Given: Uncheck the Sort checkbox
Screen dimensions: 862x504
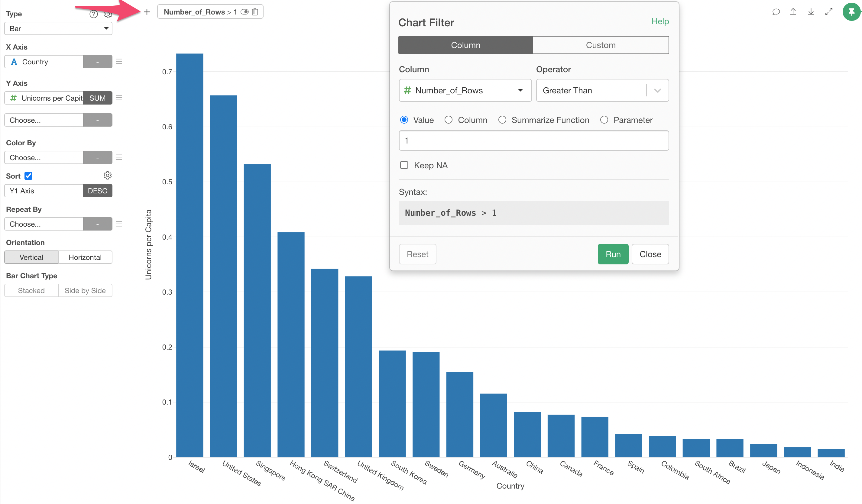Looking at the screenshot, I should [x=28, y=176].
